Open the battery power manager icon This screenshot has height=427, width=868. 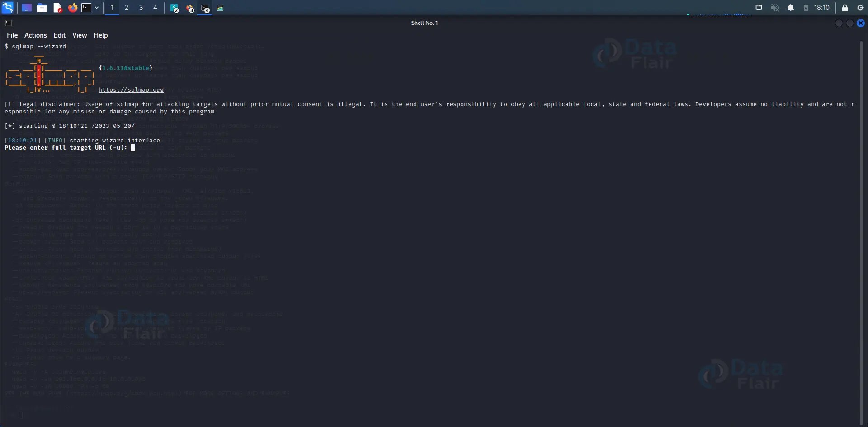coord(806,8)
